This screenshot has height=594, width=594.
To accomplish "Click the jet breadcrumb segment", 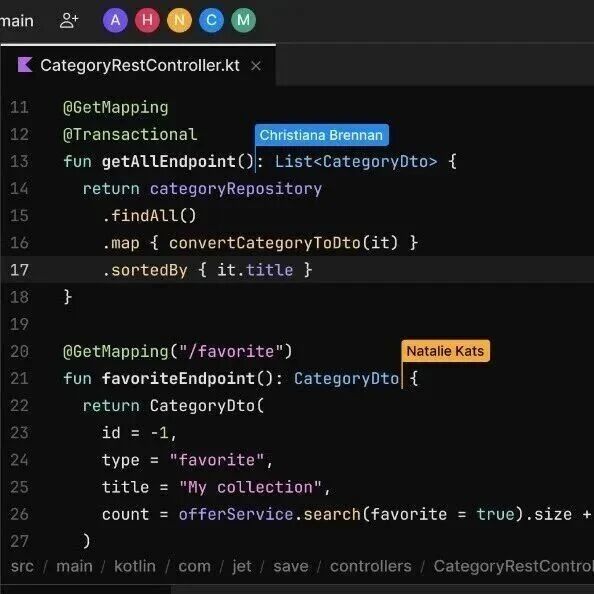I will [x=242, y=566].
